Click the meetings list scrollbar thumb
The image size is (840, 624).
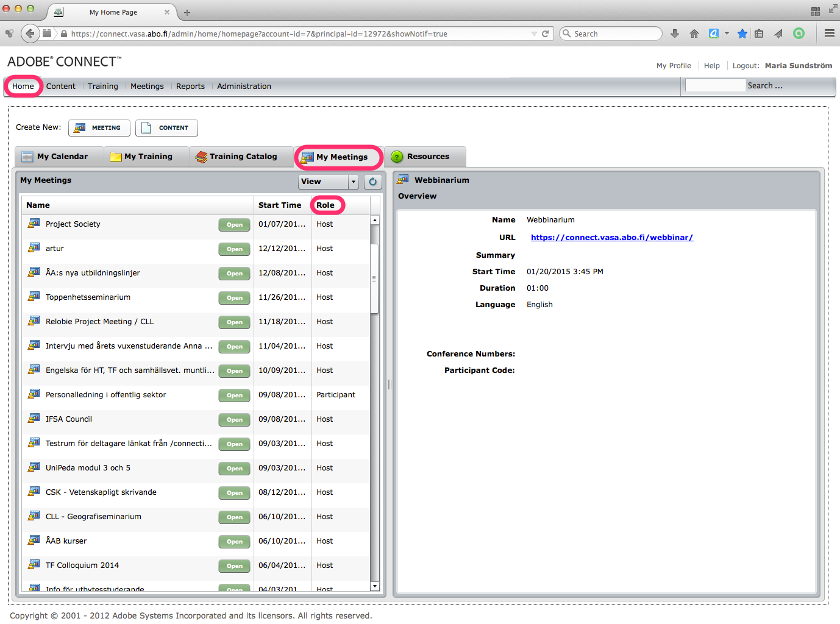pyautogui.click(x=374, y=278)
